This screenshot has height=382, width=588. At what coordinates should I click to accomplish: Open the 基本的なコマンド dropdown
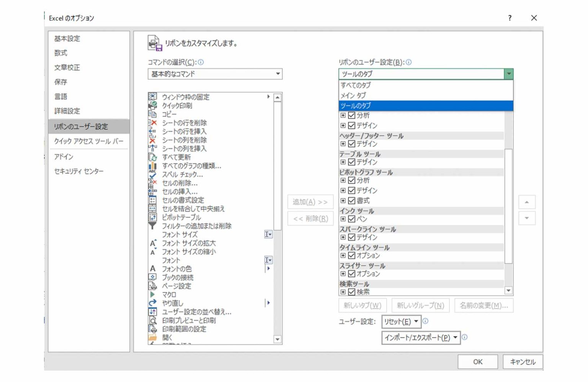(215, 74)
